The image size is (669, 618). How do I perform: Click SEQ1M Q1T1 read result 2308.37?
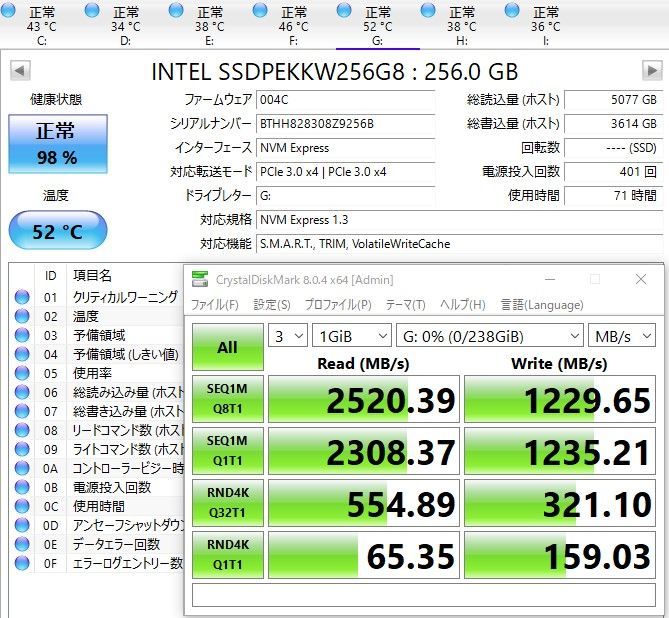point(364,451)
